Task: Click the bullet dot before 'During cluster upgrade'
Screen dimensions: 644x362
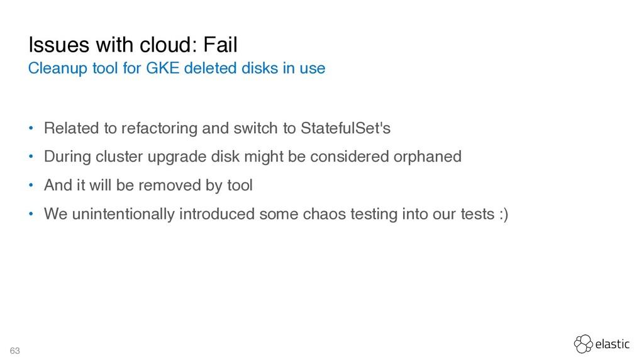Action: (x=31, y=156)
